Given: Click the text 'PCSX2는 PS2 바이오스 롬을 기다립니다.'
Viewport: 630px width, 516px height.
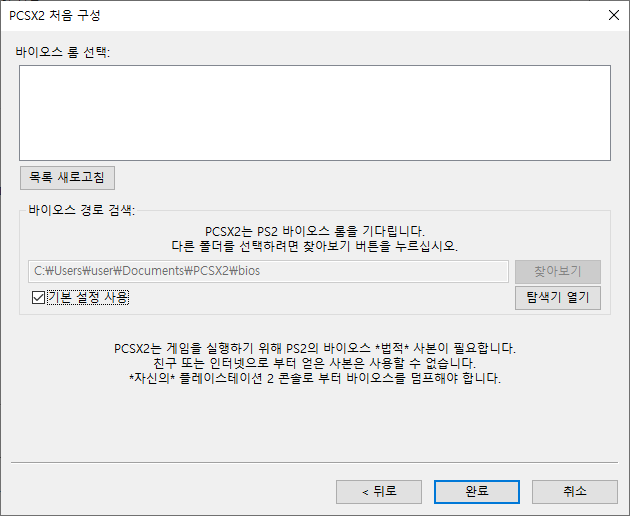Looking at the screenshot, I should pos(315,231).
